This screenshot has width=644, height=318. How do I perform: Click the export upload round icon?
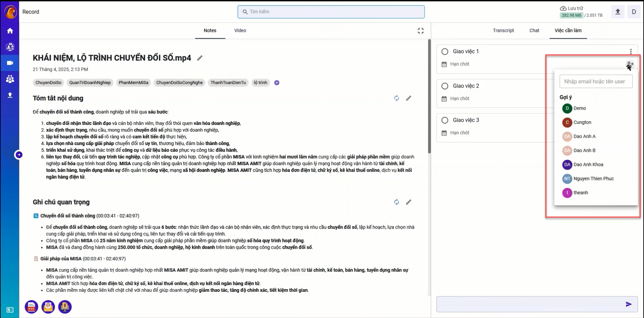65,307
